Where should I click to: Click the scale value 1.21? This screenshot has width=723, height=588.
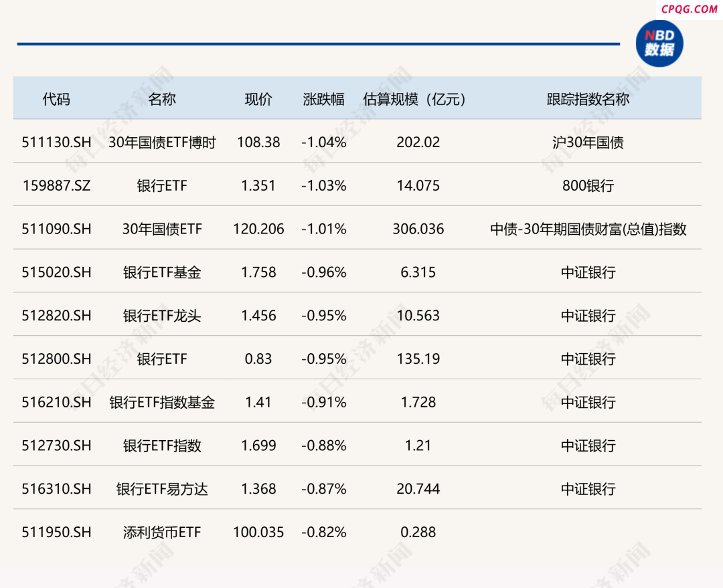point(418,446)
